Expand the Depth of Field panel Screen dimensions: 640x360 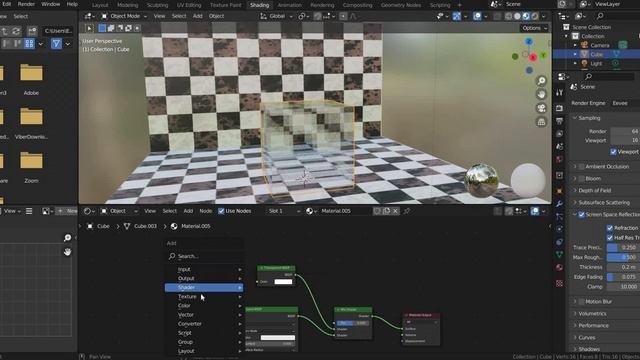(x=594, y=190)
